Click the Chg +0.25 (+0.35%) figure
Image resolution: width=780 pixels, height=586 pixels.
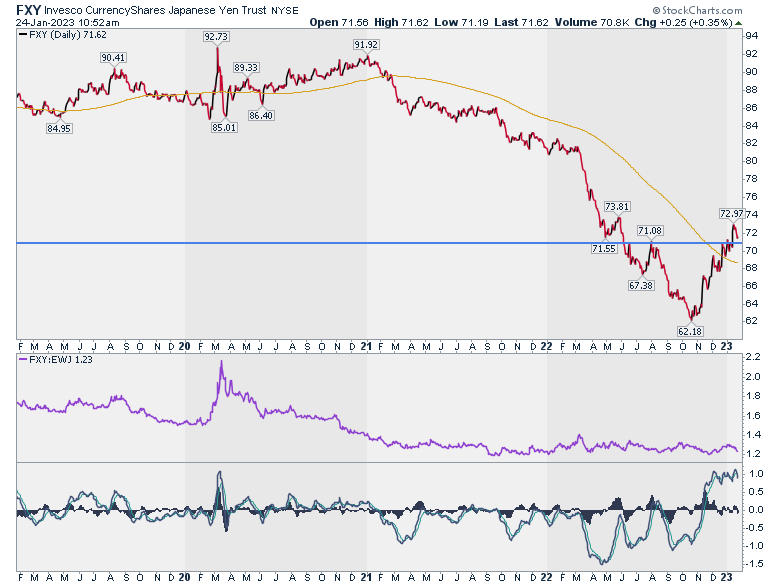click(x=683, y=22)
